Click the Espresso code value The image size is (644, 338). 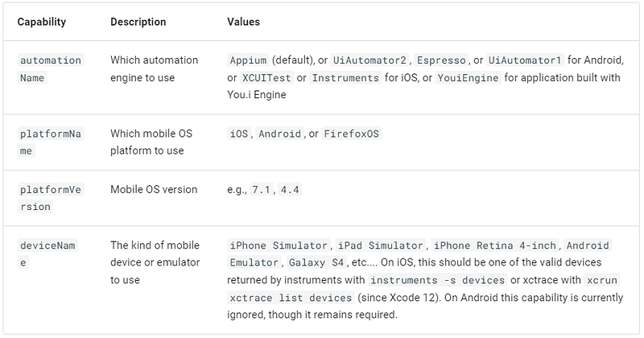441,60
